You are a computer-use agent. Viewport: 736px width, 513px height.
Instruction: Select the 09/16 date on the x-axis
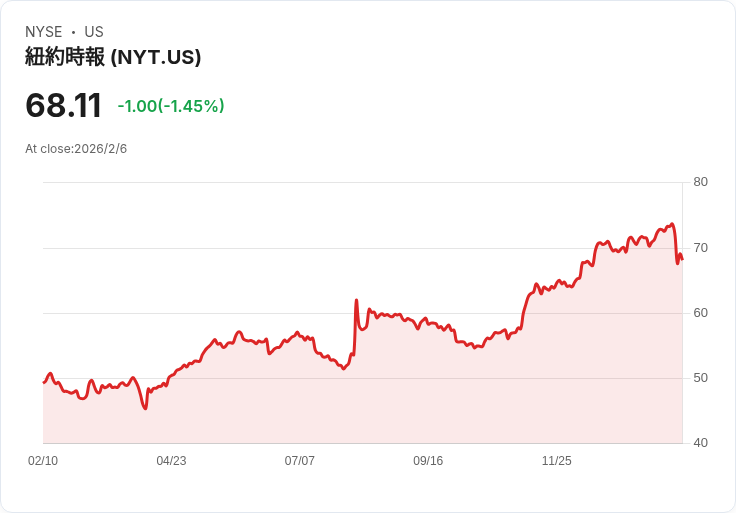pyautogui.click(x=428, y=461)
